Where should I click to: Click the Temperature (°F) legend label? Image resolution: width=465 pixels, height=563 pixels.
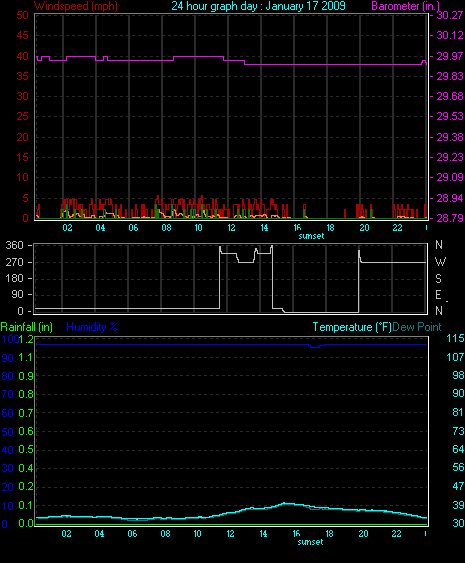click(352, 327)
